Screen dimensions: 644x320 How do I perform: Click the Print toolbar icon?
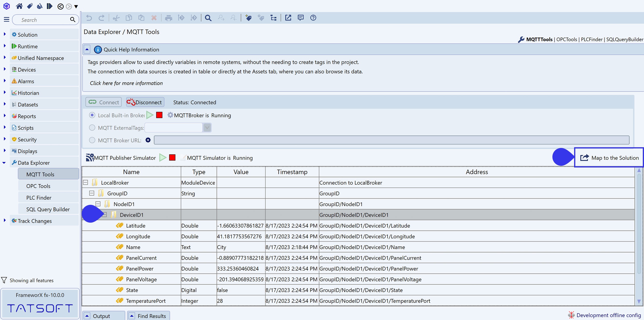point(169,18)
